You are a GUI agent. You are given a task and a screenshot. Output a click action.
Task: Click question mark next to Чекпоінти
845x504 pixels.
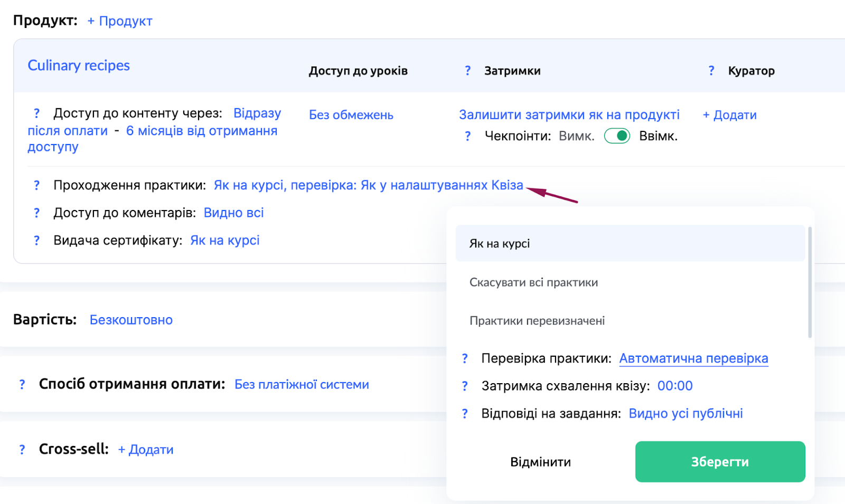(467, 136)
